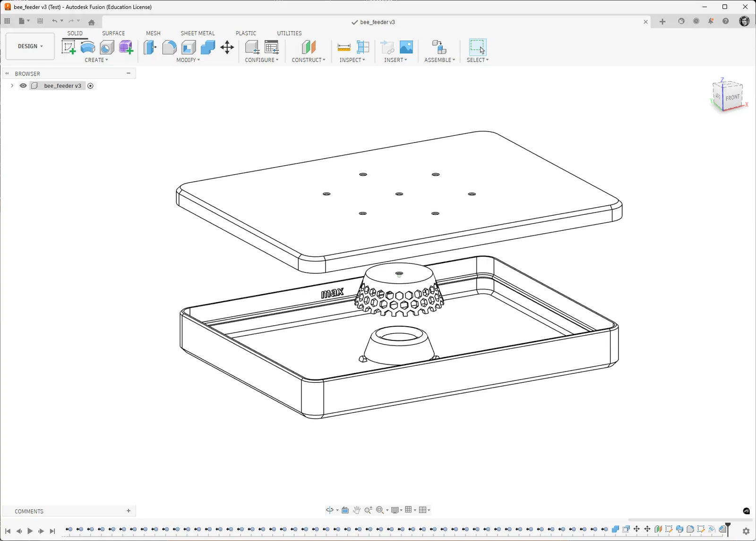Open timeline settings gear
This screenshot has width=756, height=541.
[x=746, y=531]
